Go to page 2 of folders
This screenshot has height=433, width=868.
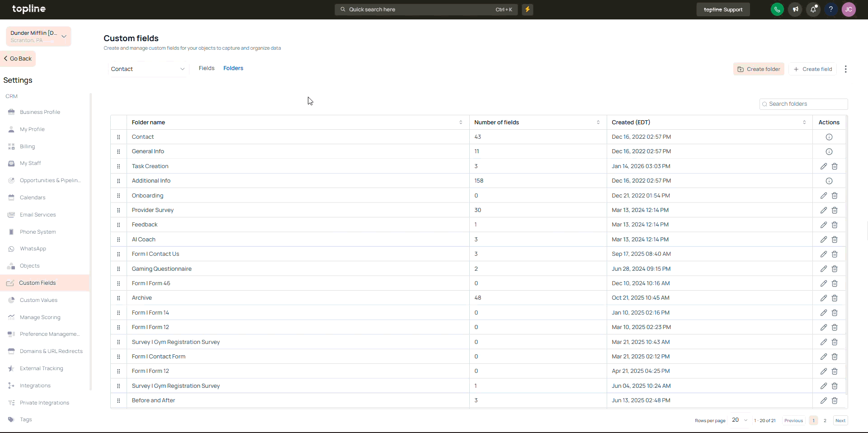click(825, 420)
